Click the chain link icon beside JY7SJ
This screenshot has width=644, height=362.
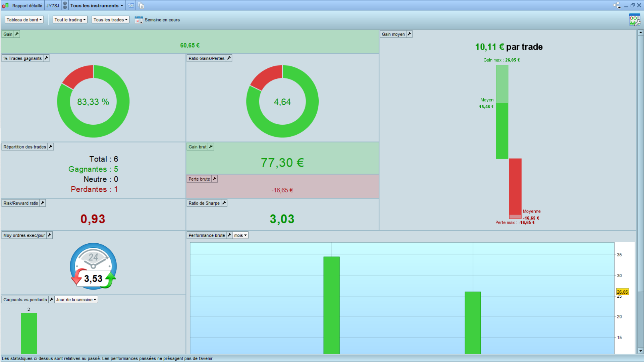[x=65, y=5]
